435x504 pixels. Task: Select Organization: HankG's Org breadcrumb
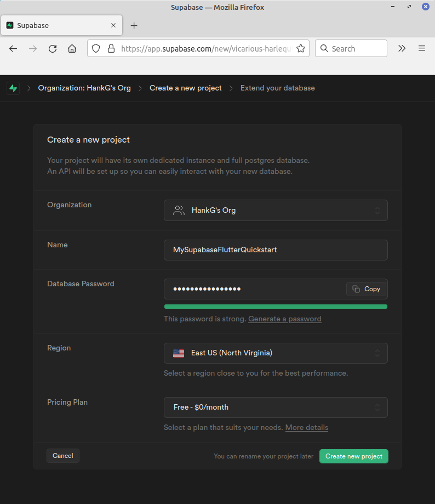tap(84, 88)
